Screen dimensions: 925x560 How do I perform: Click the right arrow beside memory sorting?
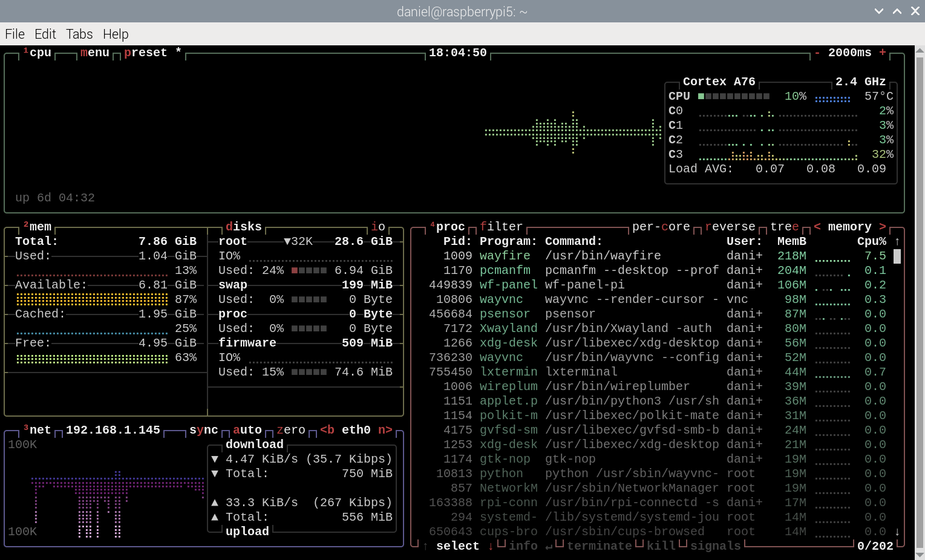[883, 227]
